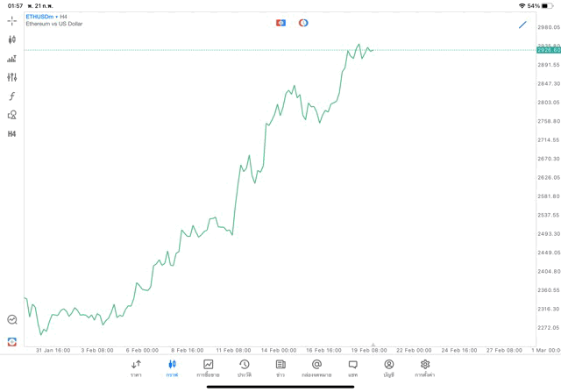Go to the การตั้งค่า settings tab
561x392 pixels.
click(425, 367)
